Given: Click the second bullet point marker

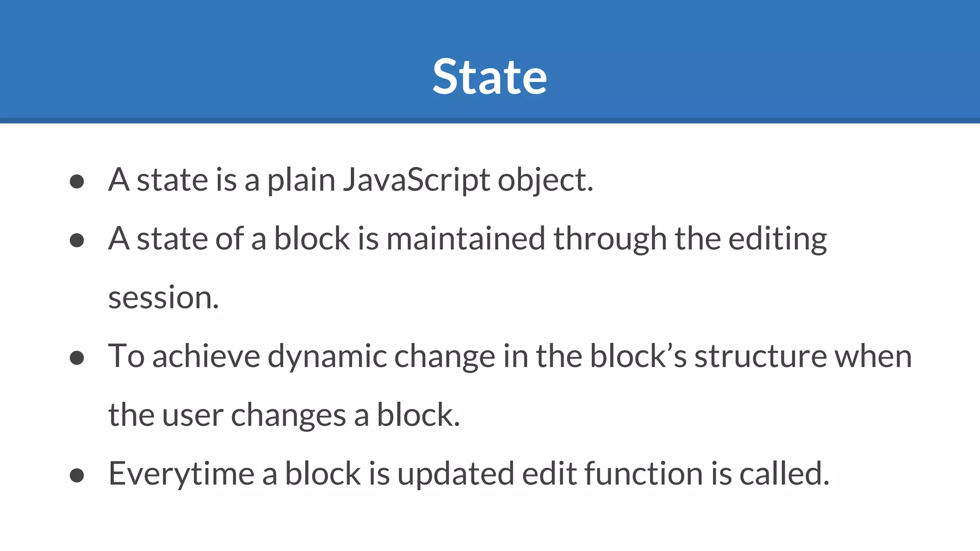Looking at the screenshot, I should click(77, 240).
